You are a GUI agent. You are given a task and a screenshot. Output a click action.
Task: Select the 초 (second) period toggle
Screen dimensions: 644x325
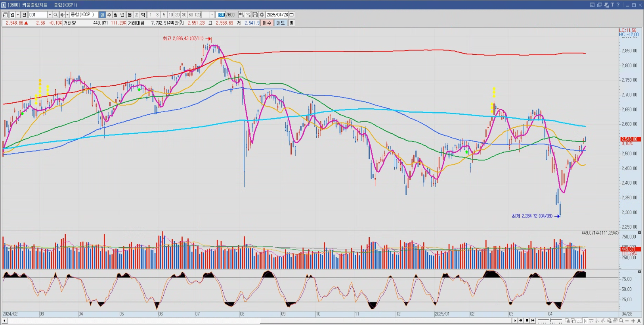(136, 15)
